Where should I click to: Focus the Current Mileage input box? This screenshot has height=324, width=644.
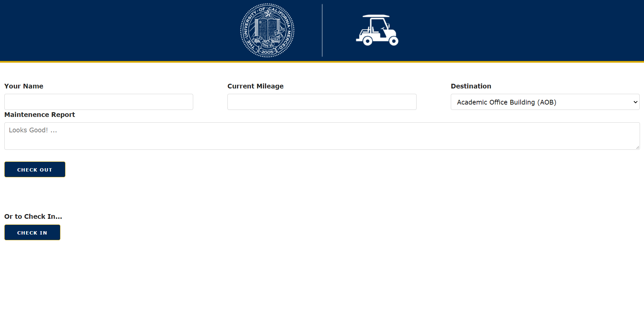(322, 102)
